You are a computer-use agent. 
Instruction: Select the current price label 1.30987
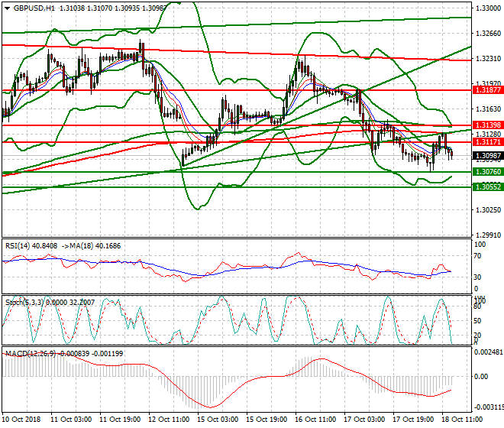click(488, 156)
